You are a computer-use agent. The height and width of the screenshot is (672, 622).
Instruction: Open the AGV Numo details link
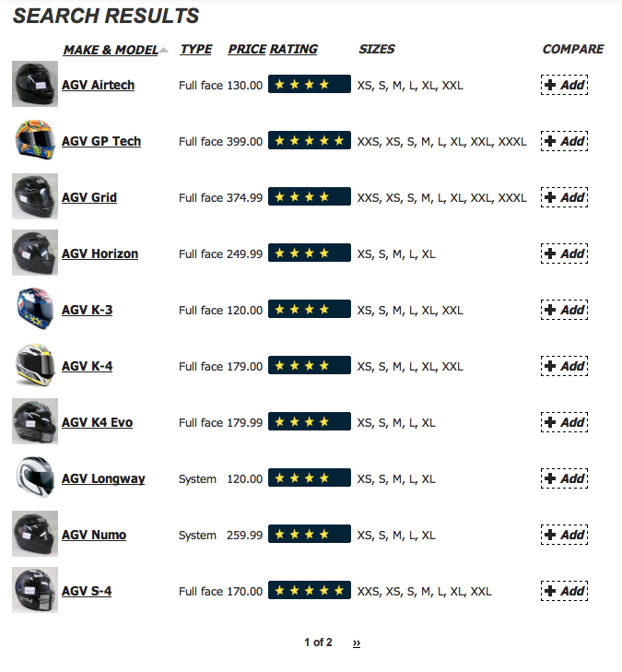pos(94,535)
